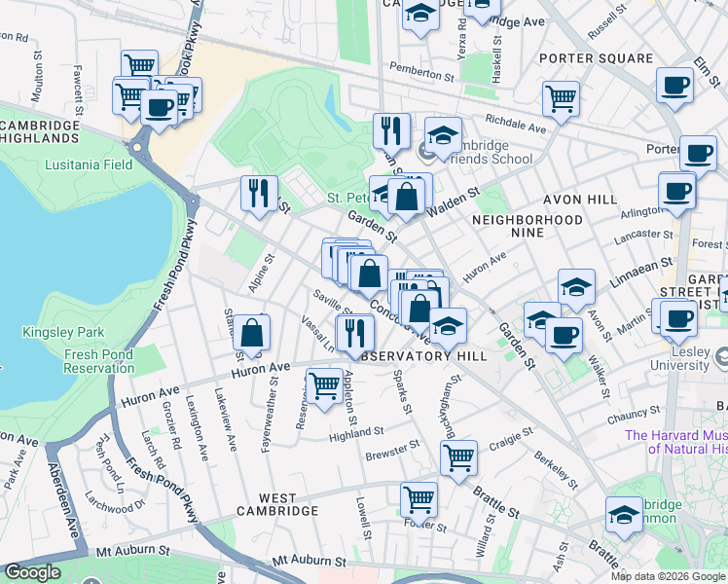The image size is (728, 584).
Task: Click the cafe marker next to the Porter label at the right edge
Action: click(x=698, y=156)
